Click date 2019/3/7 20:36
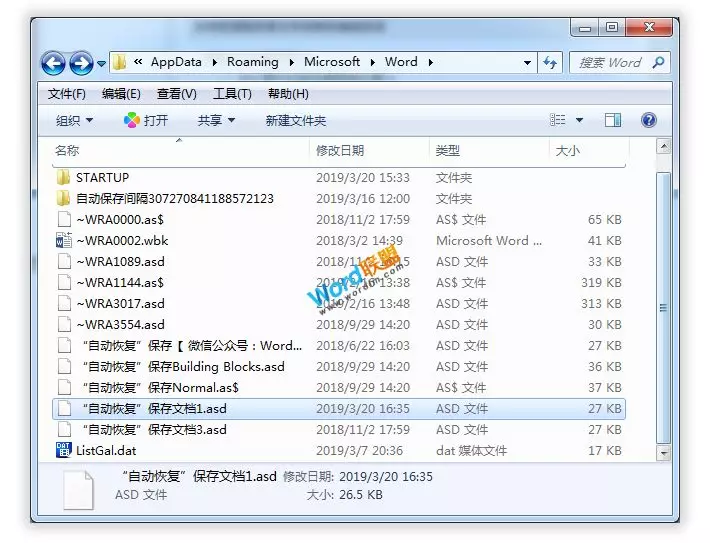The image size is (710, 543). 359,451
